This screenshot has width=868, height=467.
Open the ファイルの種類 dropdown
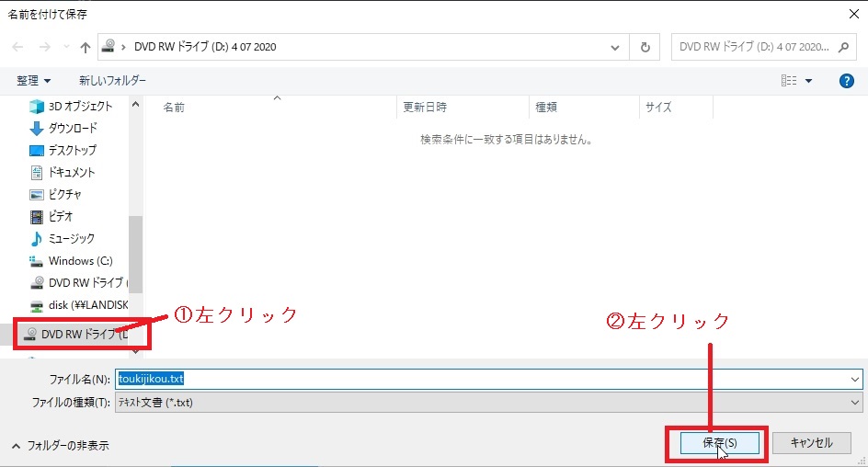(855, 403)
